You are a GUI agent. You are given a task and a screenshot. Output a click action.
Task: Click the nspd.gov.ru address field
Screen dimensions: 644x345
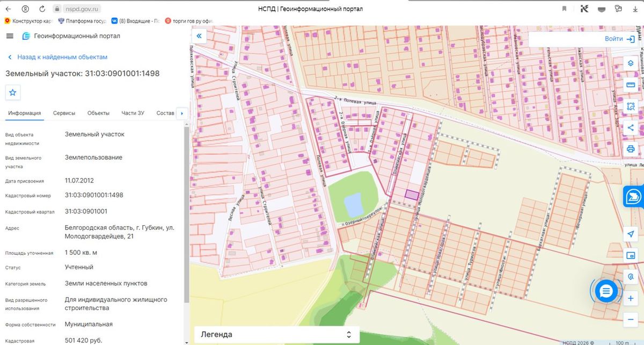[x=82, y=9]
